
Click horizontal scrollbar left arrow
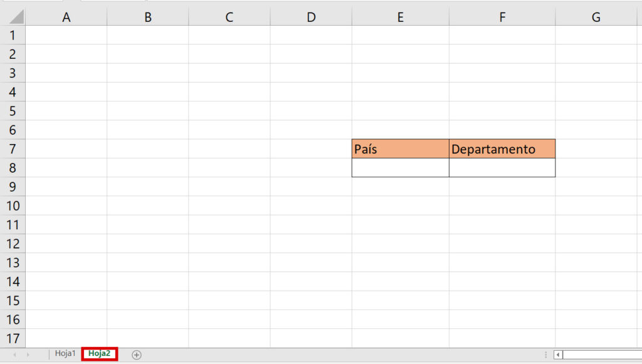558,355
